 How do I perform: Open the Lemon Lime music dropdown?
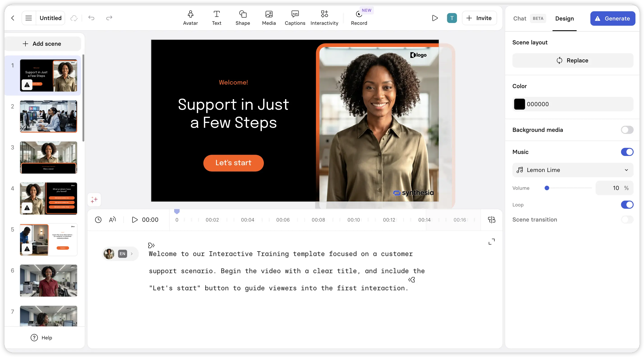coord(573,170)
